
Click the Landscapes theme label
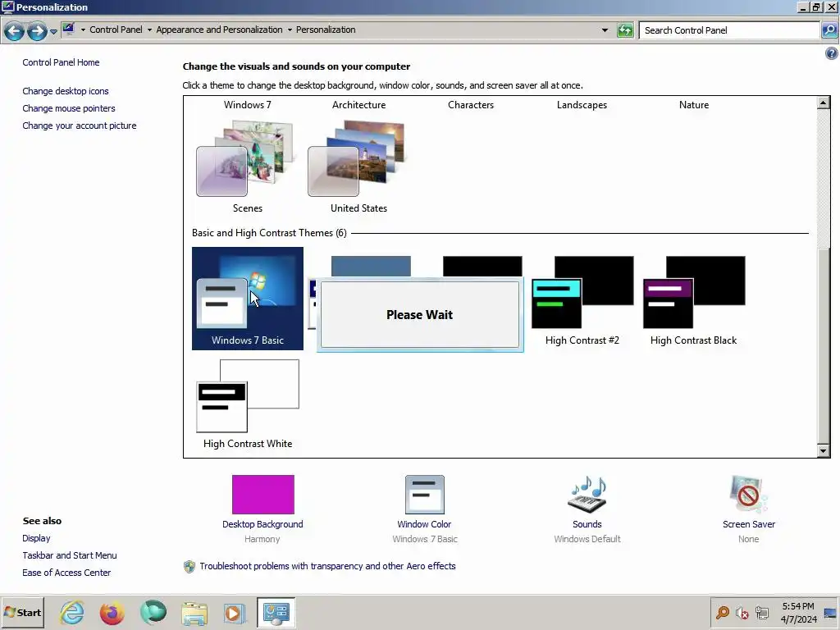pyautogui.click(x=582, y=105)
